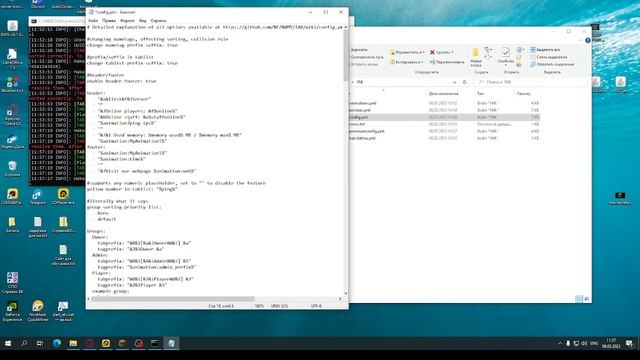Open Microsoft Edge from the taskbar
The width and height of the screenshot is (640, 360).
[x=57, y=343]
